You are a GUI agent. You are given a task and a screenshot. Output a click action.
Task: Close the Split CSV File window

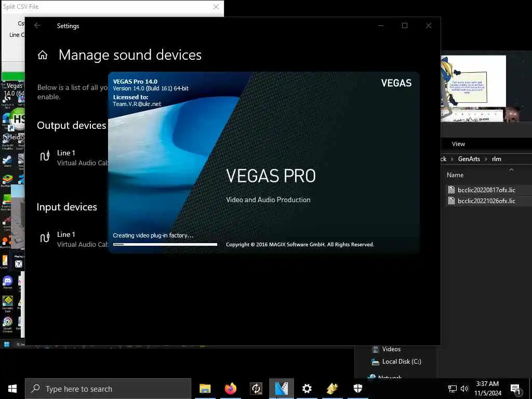click(x=216, y=7)
